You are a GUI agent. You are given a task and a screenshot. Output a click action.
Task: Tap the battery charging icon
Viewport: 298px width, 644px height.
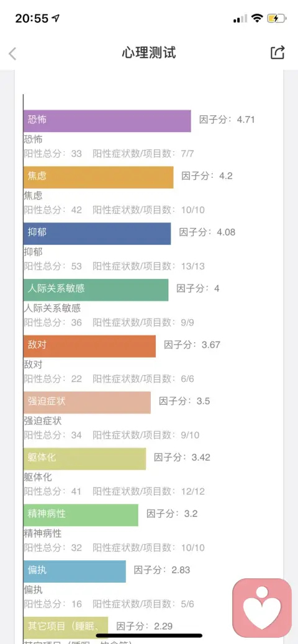pos(276,18)
